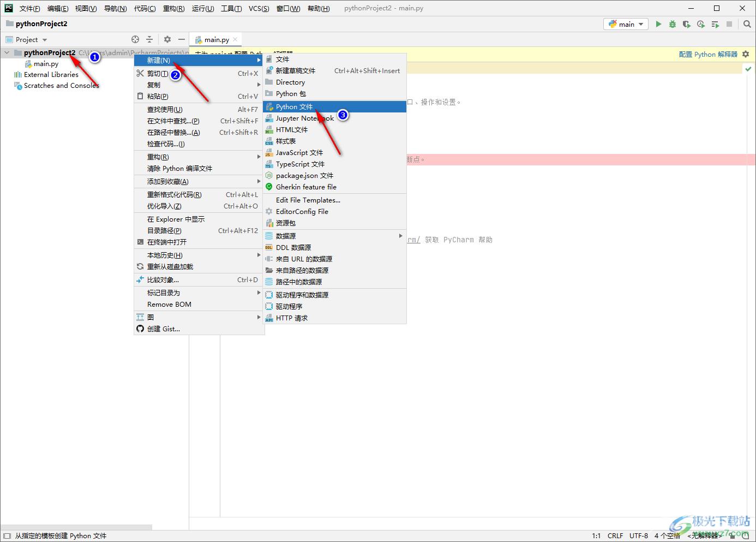Pick 新建草稿文件 entry

335,71
